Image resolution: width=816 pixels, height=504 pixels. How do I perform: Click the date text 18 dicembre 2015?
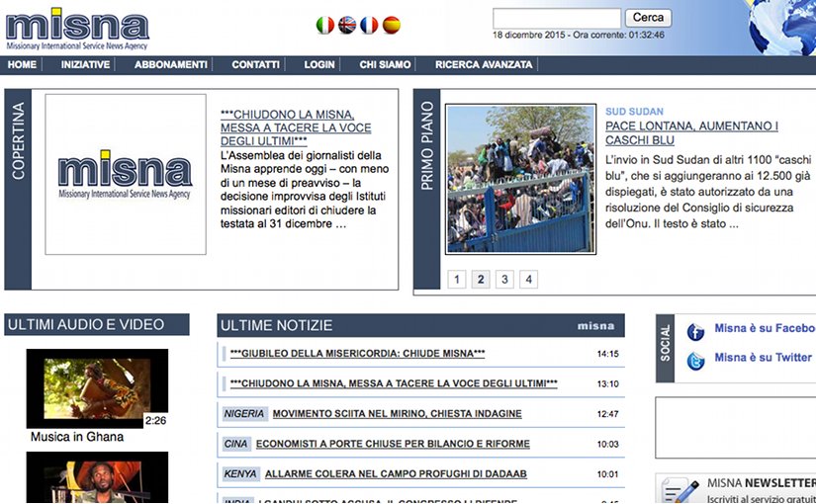coord(529,35)
